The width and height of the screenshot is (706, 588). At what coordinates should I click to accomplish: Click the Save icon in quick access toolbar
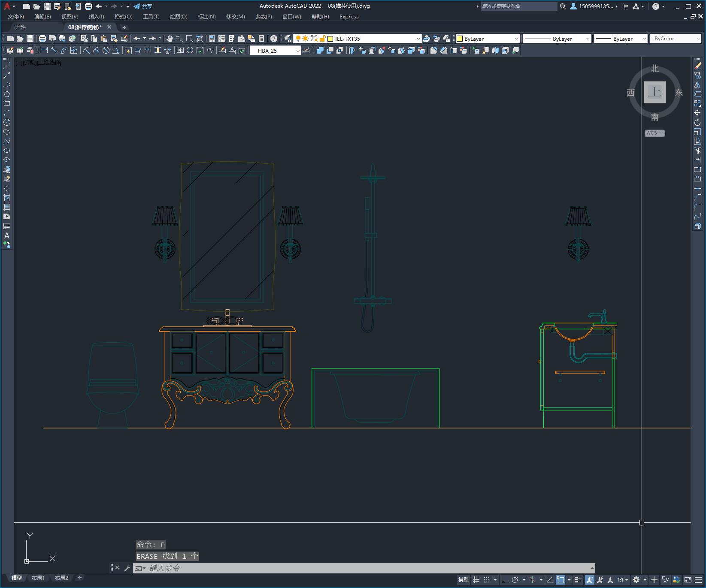click(47, 6)
